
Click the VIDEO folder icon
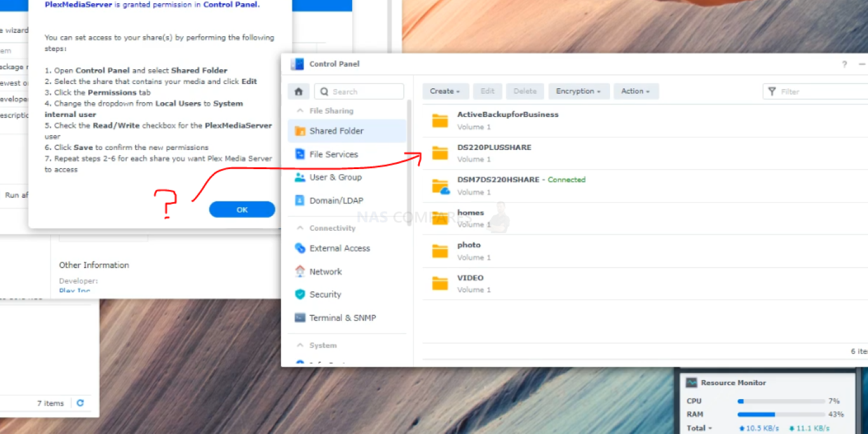(440, 283)
